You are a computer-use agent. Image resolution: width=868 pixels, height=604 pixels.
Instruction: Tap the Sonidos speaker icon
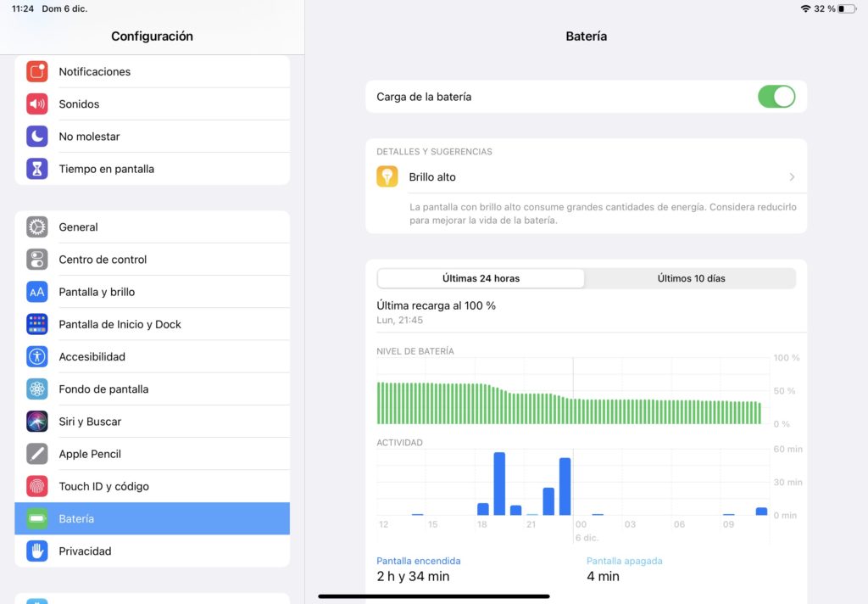click(x=37, y=104)
